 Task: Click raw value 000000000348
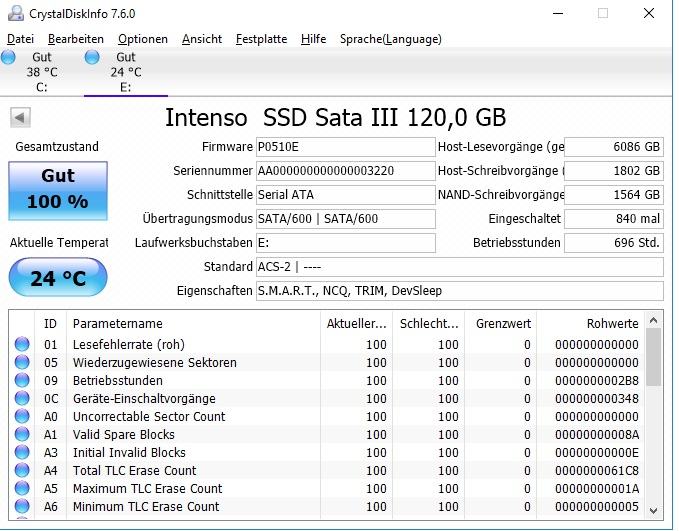coord(597,398)
